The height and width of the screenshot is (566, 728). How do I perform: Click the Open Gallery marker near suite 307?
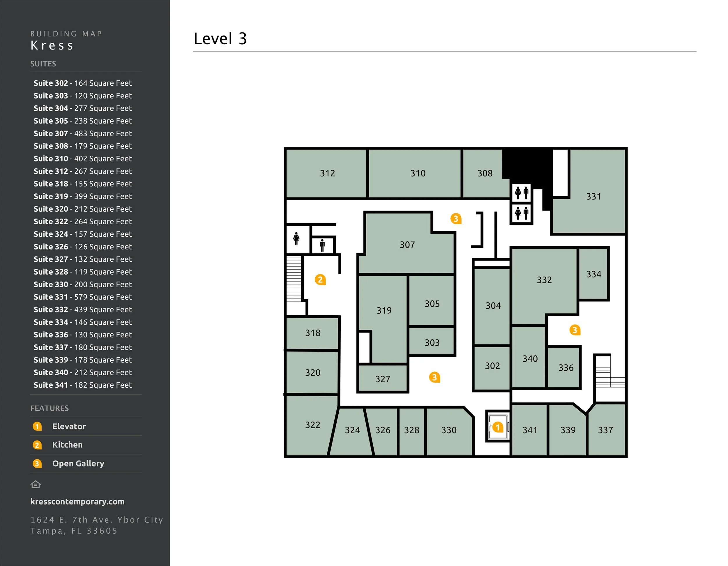pyautogui.click(x=456, y=219)
